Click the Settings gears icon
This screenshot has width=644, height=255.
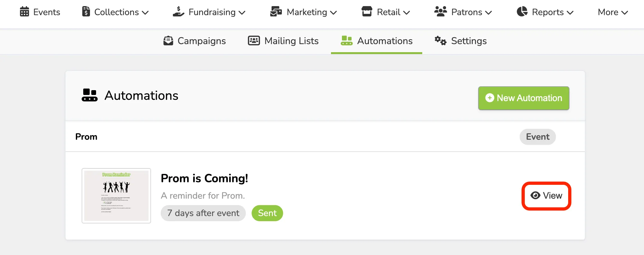point(441,41)
